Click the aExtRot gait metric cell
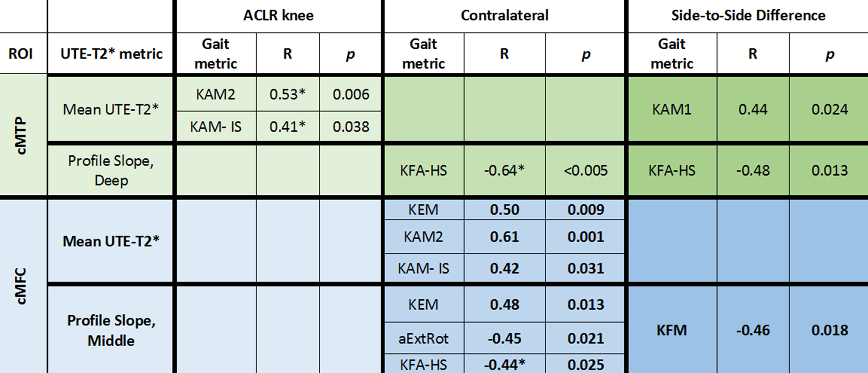 coord(423,338)
